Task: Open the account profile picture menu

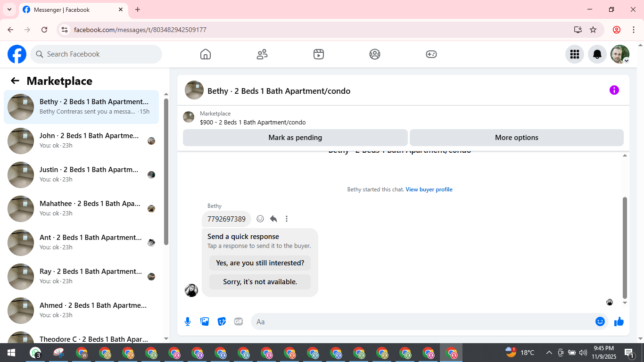Action: pyautogui.click(x=620, y=54)
